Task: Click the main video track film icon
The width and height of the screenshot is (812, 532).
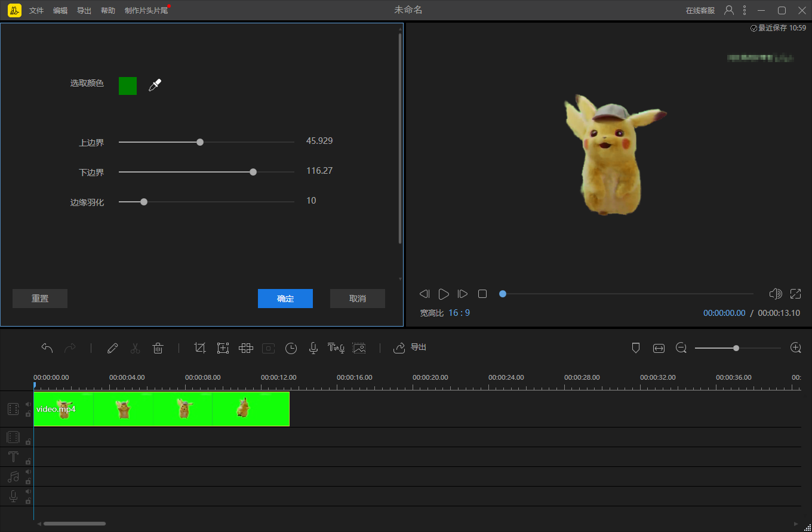Action: pyautogui.click(x=13, y=409)
